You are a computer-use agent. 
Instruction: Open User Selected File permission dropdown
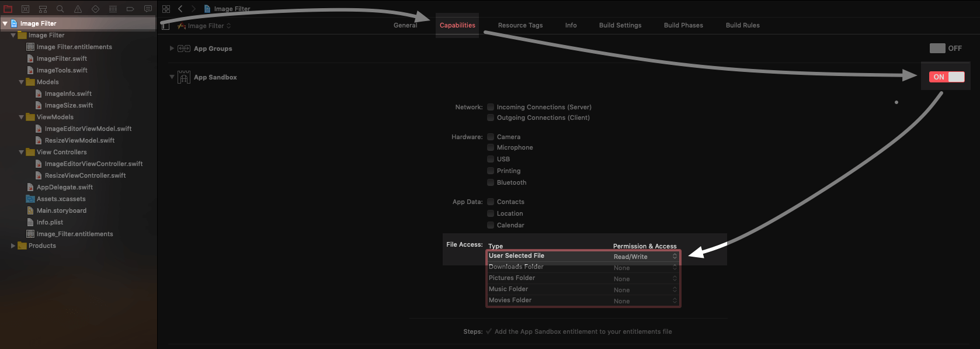645,257
